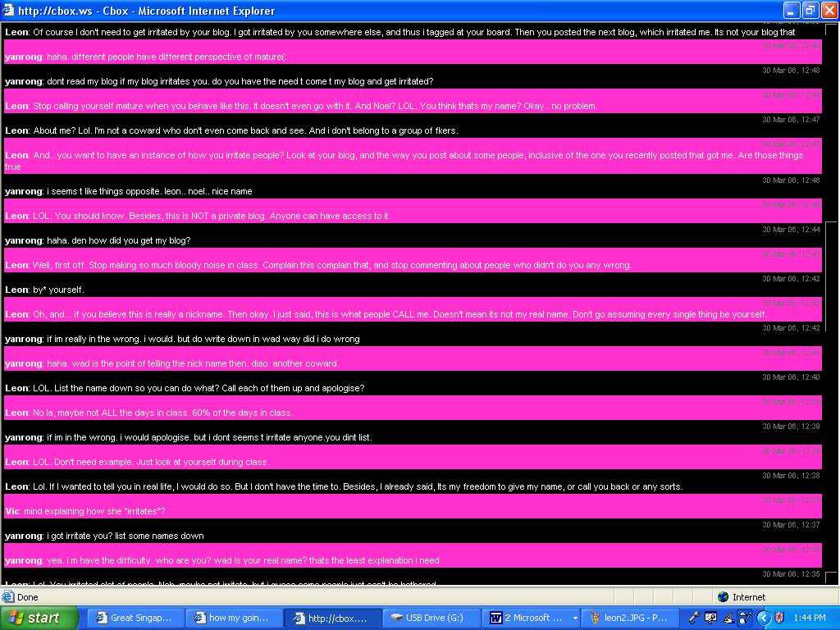The height and width of the screenshot is (630, 840).
Task: Click the timestamp '30 Mar 06, 12:35'
Action: pyautogui.click(x=791, y=573)
